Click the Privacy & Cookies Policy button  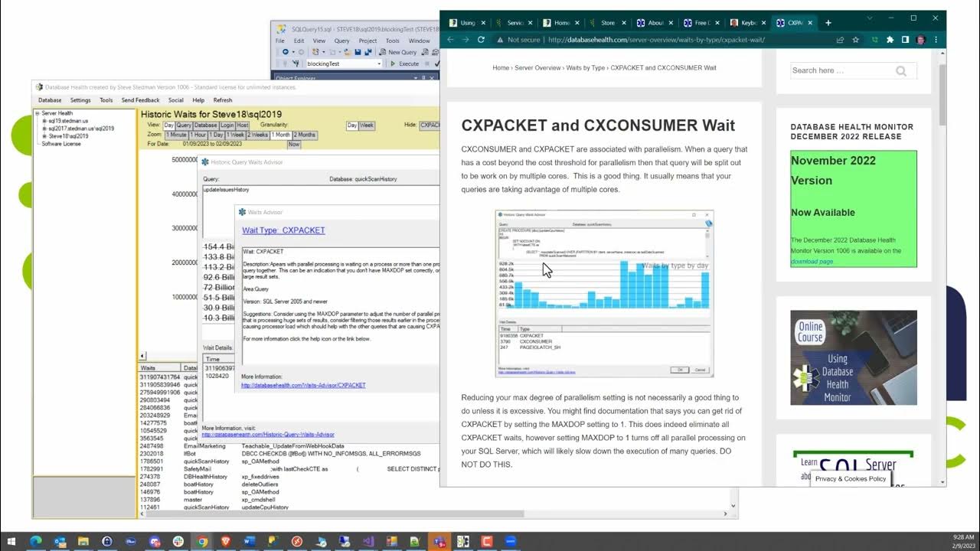(851, 479)
